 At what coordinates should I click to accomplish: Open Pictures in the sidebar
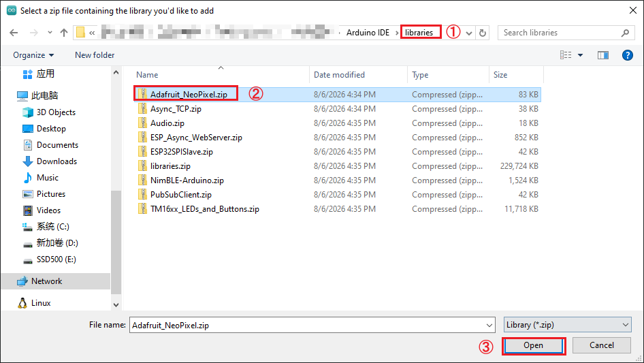tap(51, 194)
